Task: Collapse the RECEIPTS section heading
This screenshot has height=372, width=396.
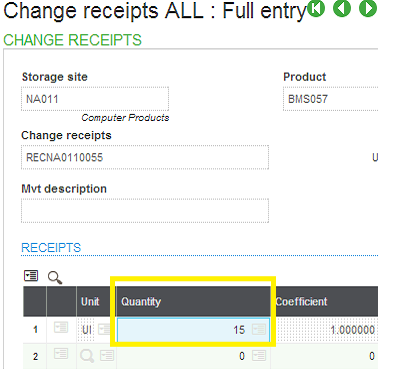Action: point(51,248)
